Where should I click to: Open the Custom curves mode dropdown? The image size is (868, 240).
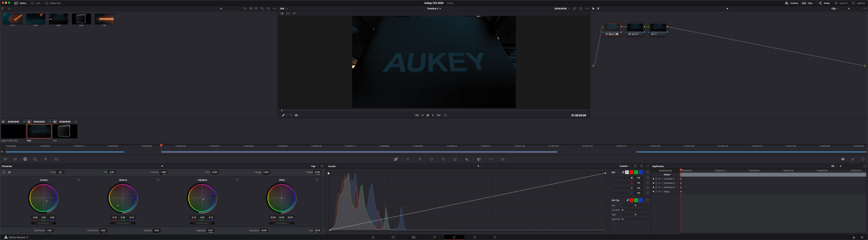[x=625, y=166]
